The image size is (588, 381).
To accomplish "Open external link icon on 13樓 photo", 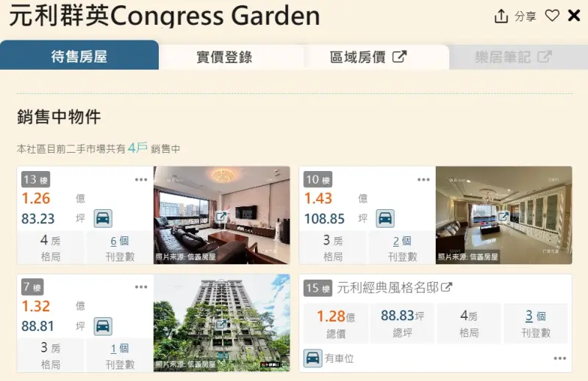I will (x=221, y=216).
